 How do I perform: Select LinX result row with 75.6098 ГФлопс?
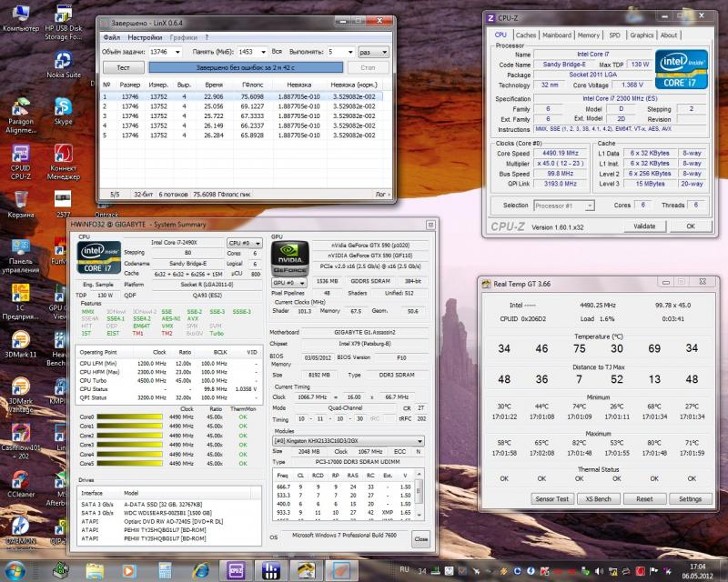pyautogui.click(x=241, y=96)
